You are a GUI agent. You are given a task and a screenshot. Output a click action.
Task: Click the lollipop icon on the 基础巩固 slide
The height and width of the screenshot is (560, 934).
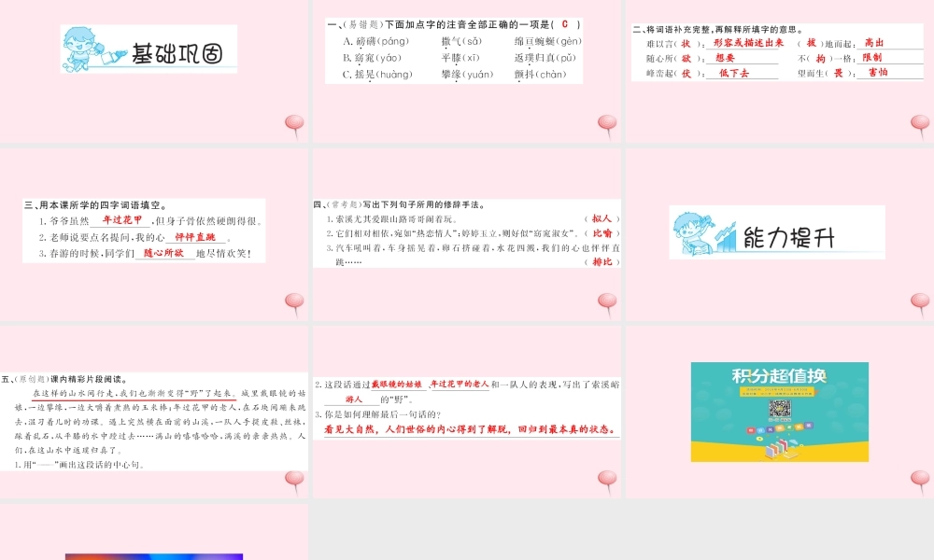(x=294, y=126)
